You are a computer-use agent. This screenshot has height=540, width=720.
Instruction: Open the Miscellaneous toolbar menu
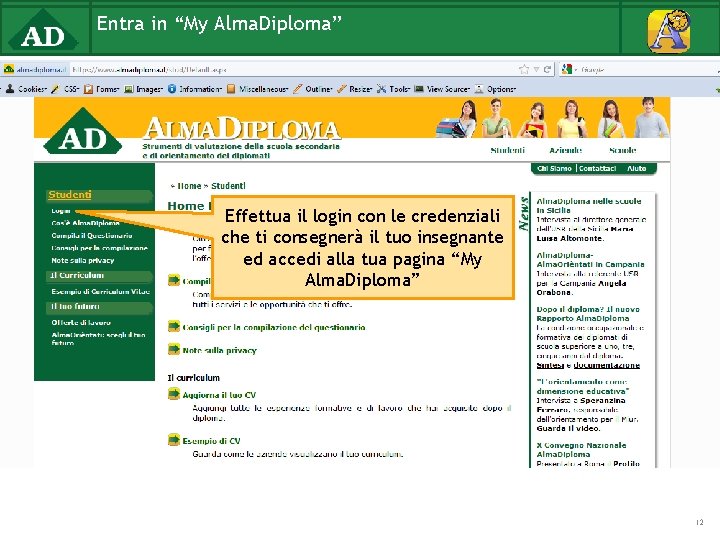(258, 89)
